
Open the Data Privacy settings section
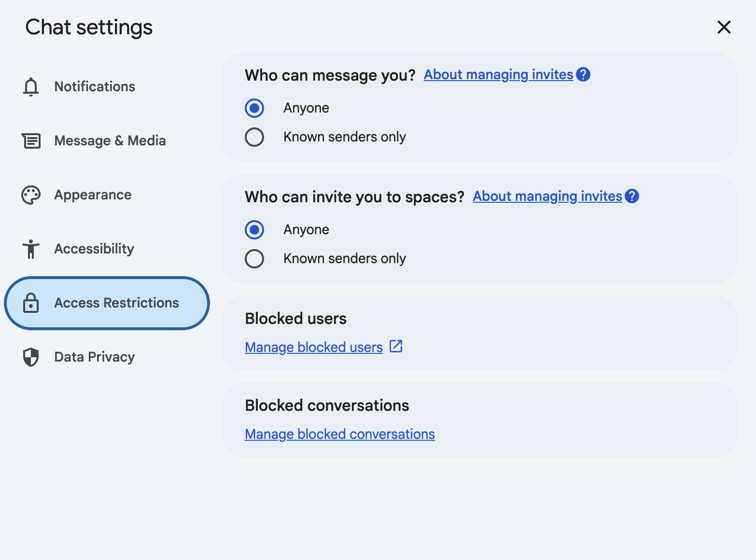coord(94,357)
